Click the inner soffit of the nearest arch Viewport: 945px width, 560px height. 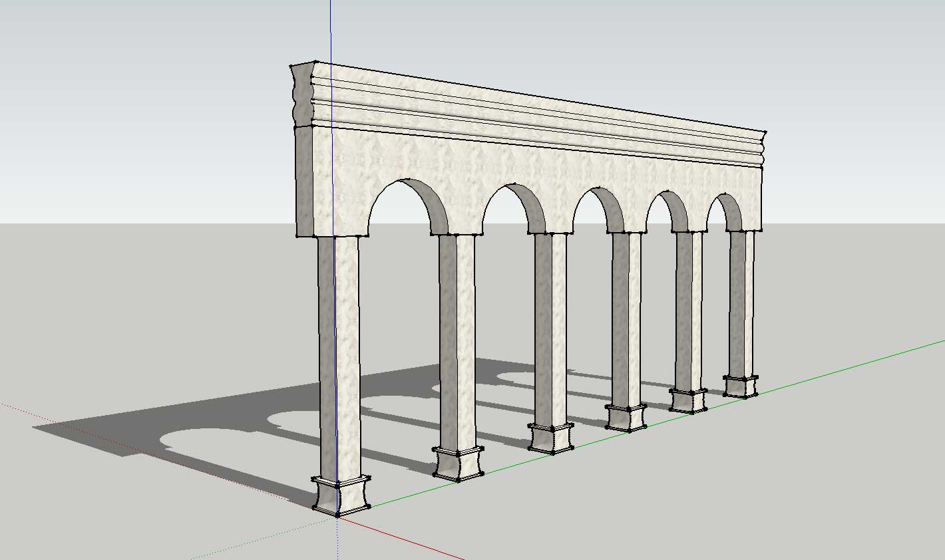[x=434, y=206]
